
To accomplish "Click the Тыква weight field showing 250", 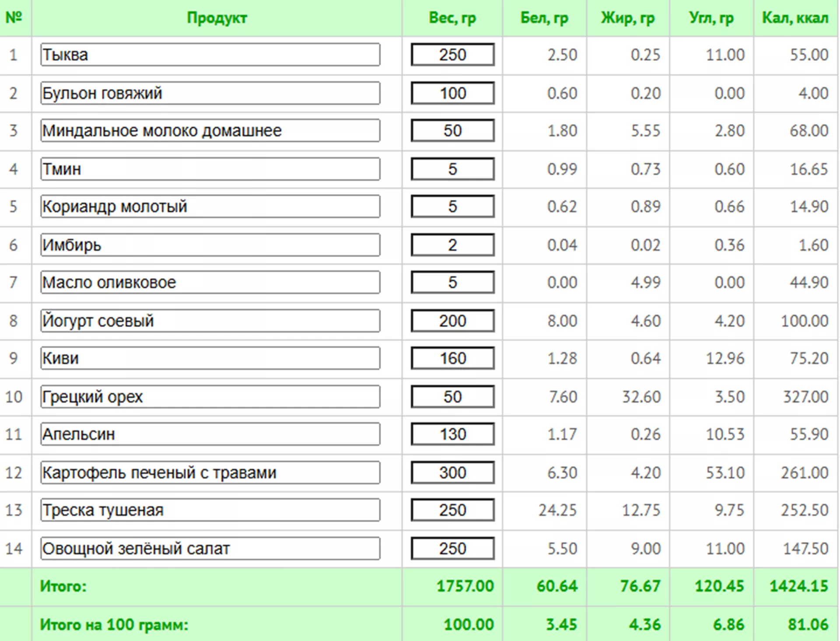I will coord(452,55).
